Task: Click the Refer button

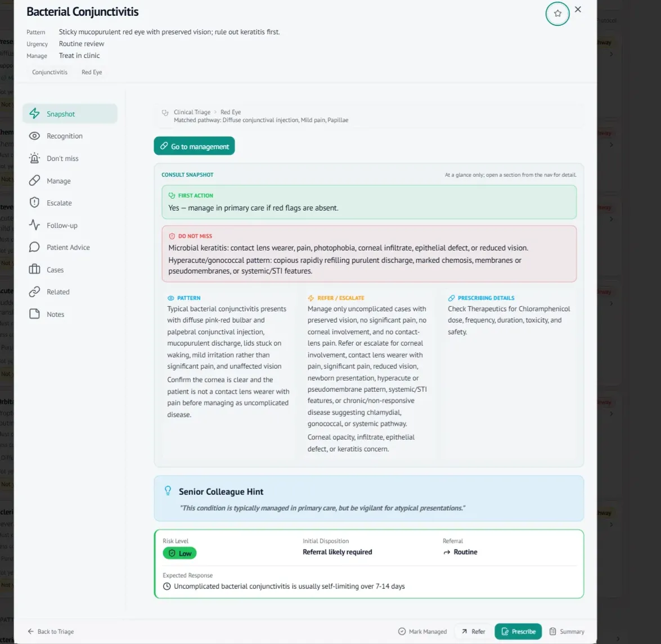Action: point(473,632)
